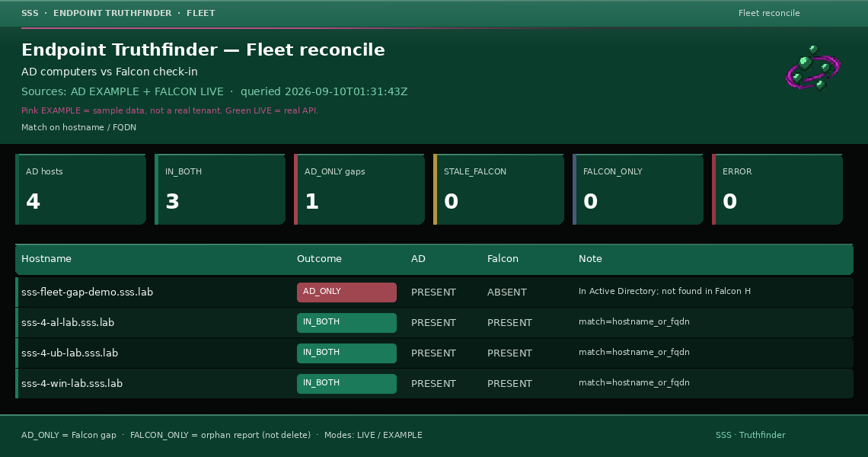Click the 'In Active Directory; not found' note
The width and height of the screenshot is (868, 457).
pyautogui.click(x=664, y=291)
